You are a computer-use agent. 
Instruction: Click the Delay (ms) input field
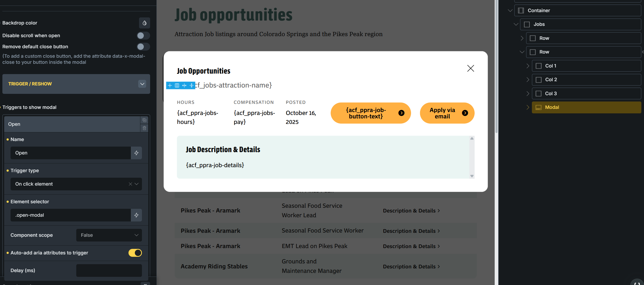pos(109,270)
